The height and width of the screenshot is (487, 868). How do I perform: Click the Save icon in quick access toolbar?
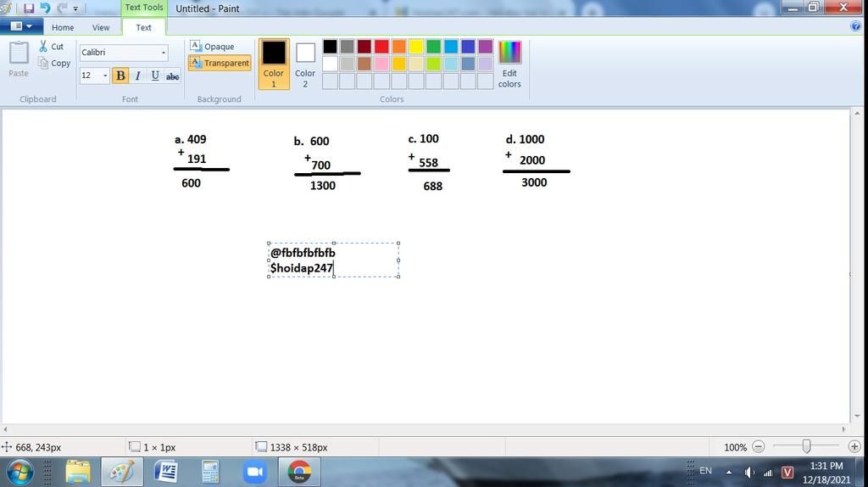click(29, 8)
